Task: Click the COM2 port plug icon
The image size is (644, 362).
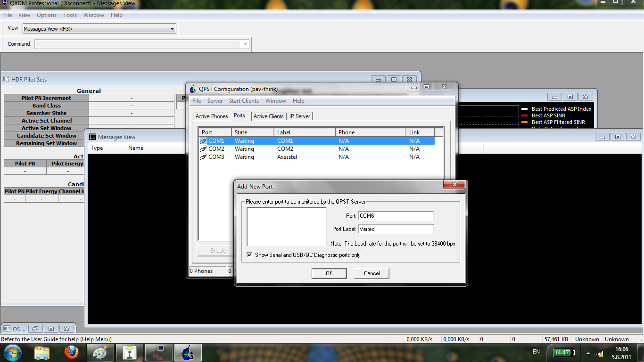Action: click(204, 149)
